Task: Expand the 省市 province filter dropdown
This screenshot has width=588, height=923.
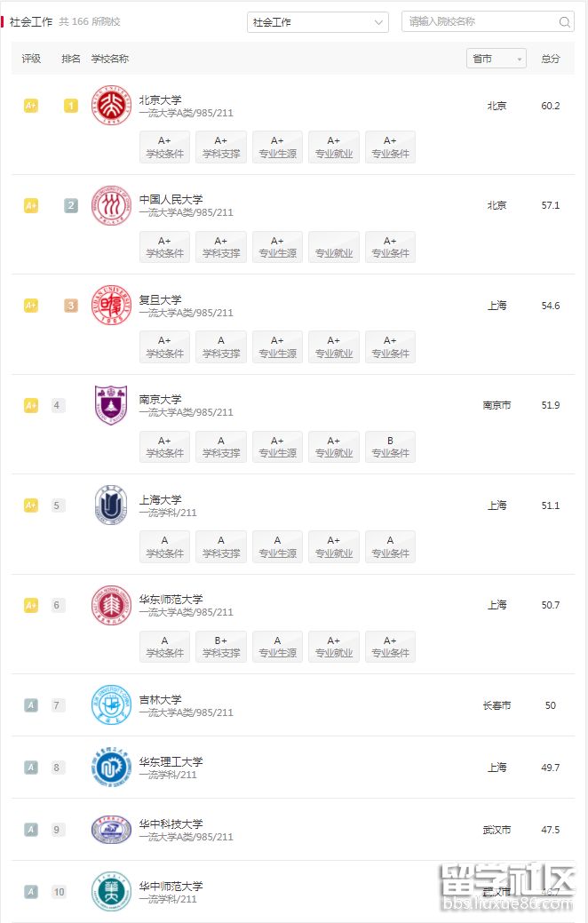Action: pyautogui.click(x=496, y=59)
